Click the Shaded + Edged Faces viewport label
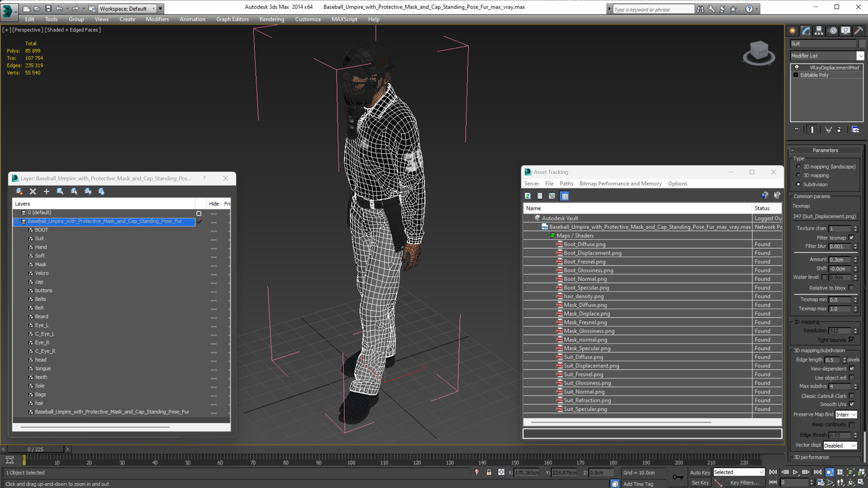The image size is (868, 488). pyautogui.click(x=73, y=29)
